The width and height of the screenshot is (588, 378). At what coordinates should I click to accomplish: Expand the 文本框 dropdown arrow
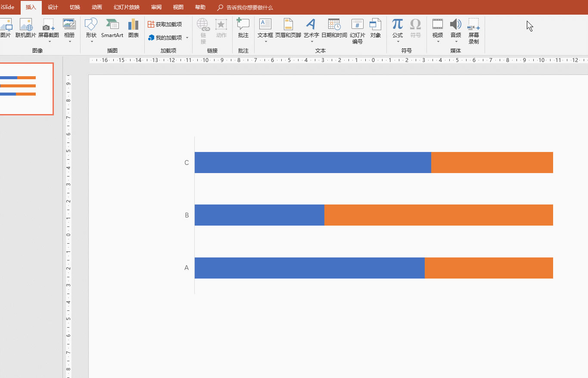pyautogui.click(x=266, y=42)
